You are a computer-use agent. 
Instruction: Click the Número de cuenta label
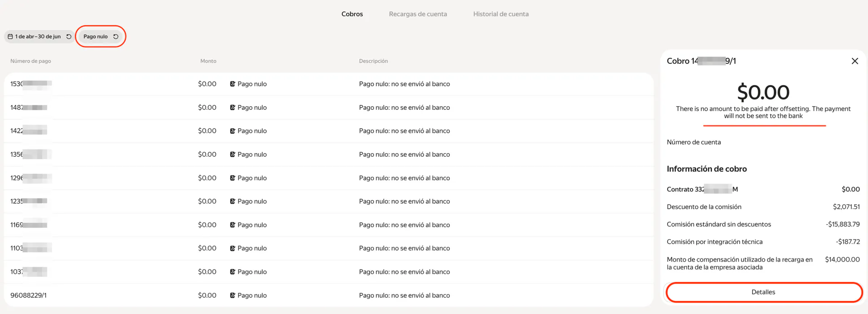pos(694,142)
